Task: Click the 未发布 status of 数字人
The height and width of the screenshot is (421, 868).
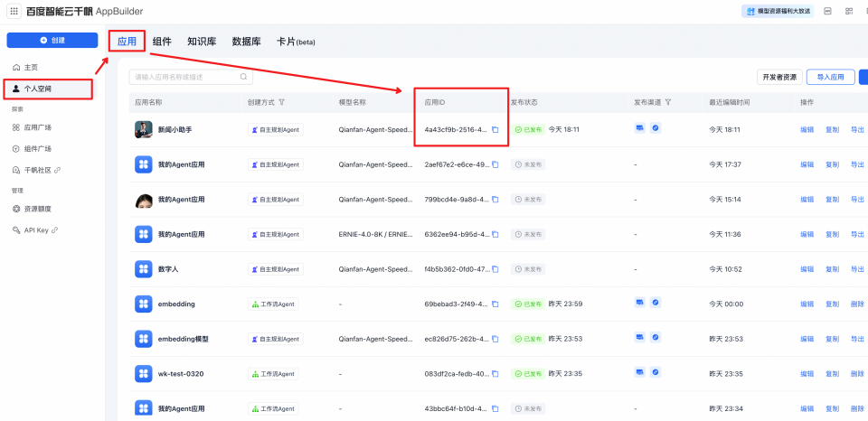Action: tap(527, 269)
